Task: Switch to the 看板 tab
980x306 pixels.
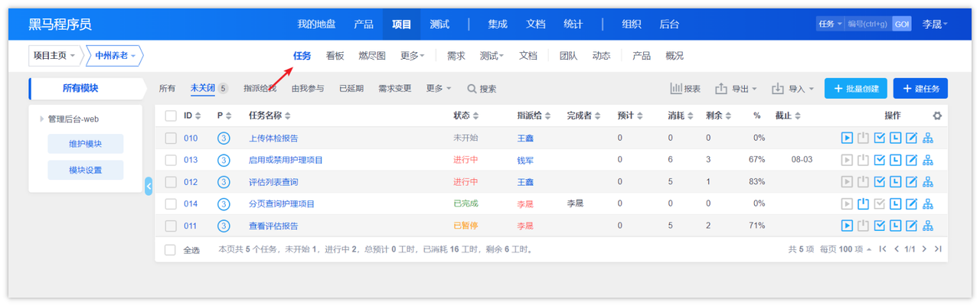Action: click(335, 56)
